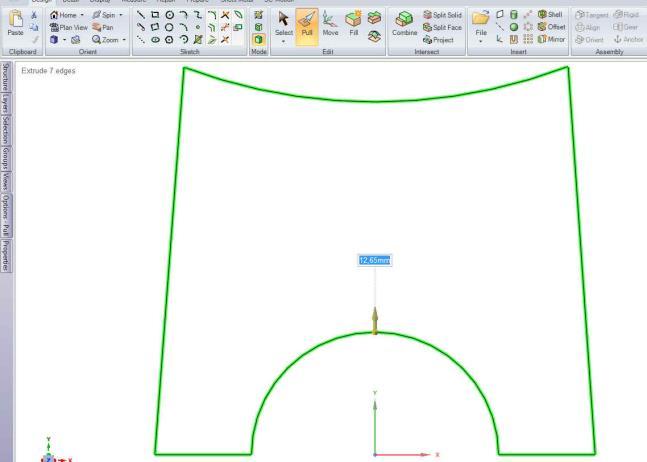Activate the Fill tool
Viewport: 647px width, 462px height.
click(354, 24)
